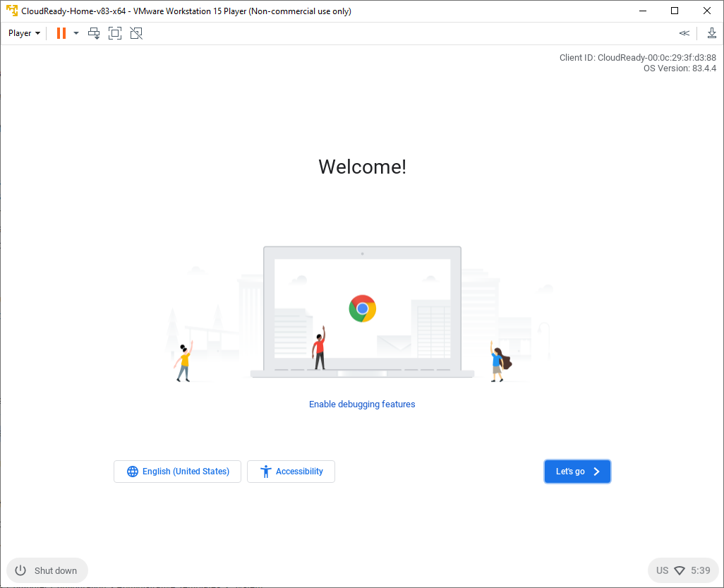
Task: Click the Shut down button
Action: [x=47, y=570]
